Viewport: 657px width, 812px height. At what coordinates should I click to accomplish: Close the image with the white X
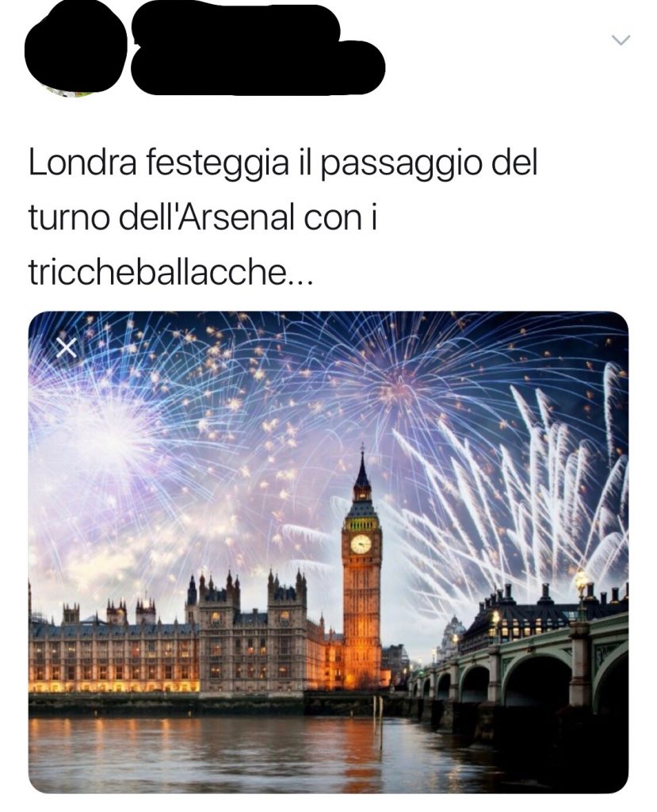pyautogui.click(x=67, y=347)
